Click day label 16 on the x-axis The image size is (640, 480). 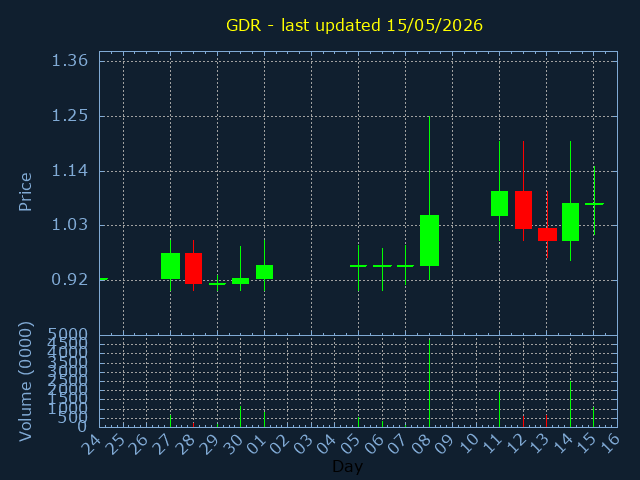coord(609,444)
